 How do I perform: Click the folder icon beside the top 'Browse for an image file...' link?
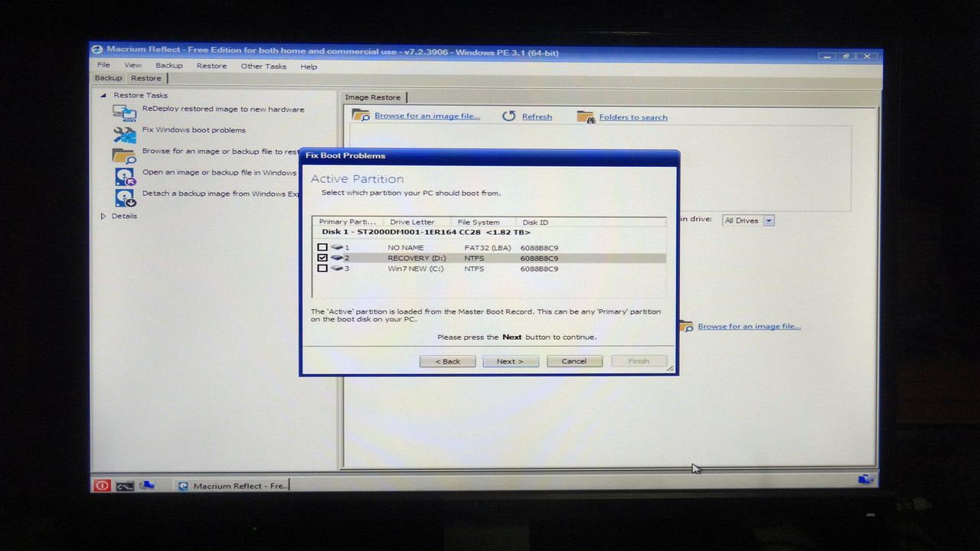click(361, 116)
